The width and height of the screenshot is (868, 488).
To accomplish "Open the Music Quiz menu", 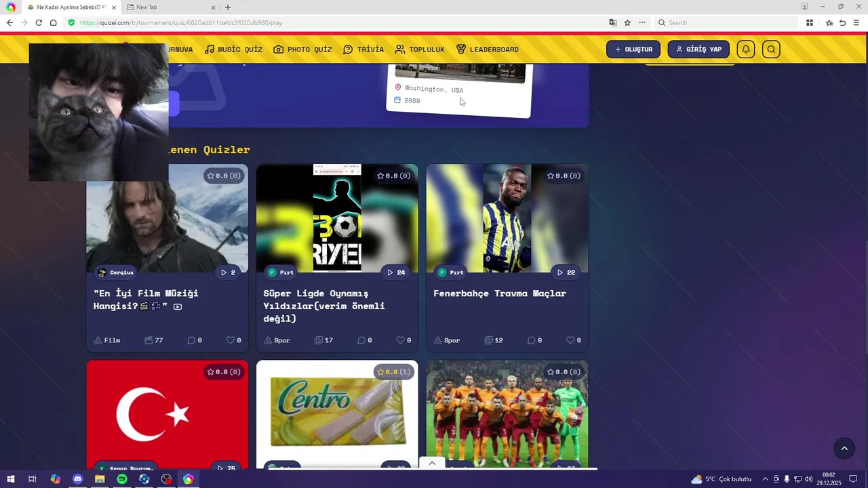I will pyautogui.click(x=233, y=49).
